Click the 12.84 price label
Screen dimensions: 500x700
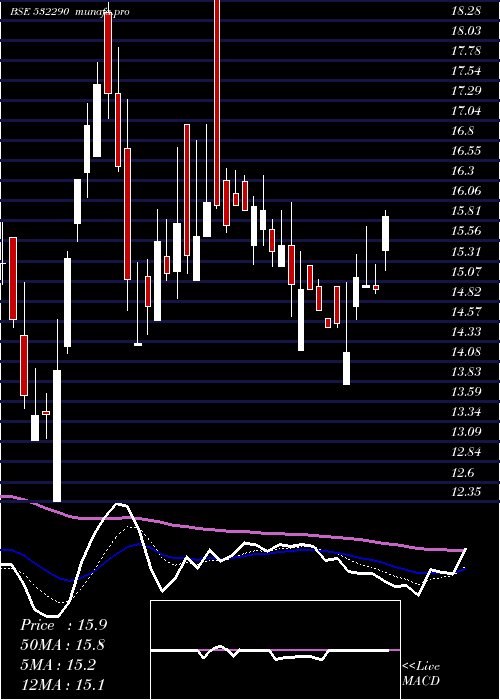[x=466, y=452]
